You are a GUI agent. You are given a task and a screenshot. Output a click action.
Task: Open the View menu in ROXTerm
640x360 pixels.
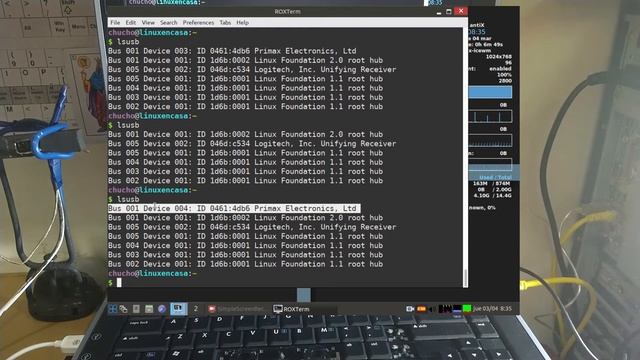[148, 22]
